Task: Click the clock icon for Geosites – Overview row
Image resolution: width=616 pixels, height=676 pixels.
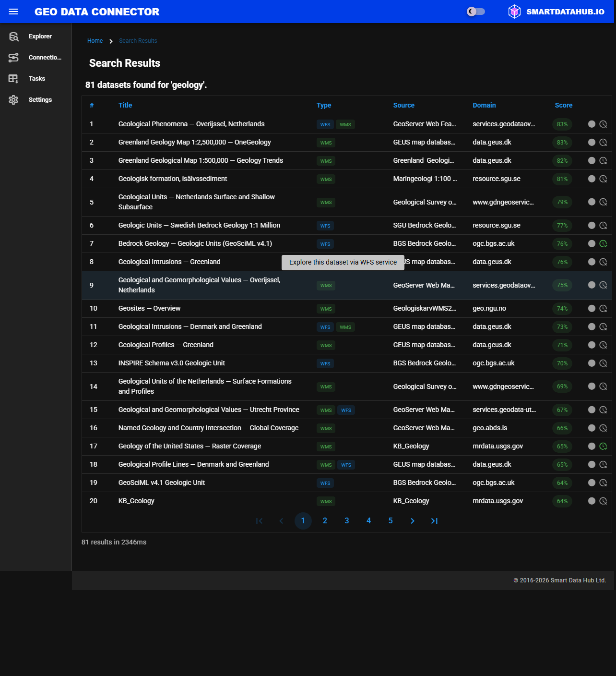Action: point(604,308)
